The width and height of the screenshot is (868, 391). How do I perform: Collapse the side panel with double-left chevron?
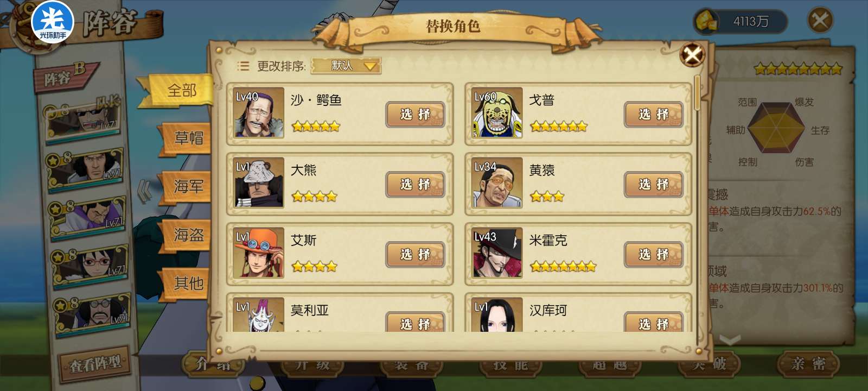[144, 191]
